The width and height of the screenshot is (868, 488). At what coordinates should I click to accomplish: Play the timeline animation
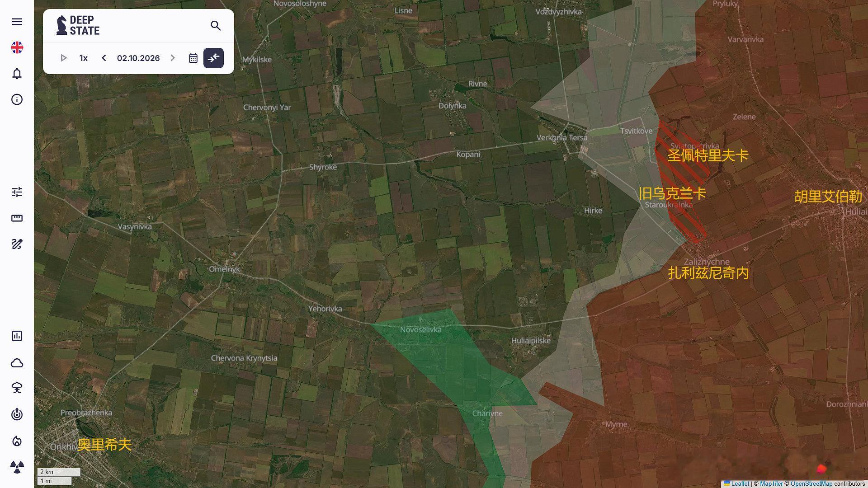63,58
